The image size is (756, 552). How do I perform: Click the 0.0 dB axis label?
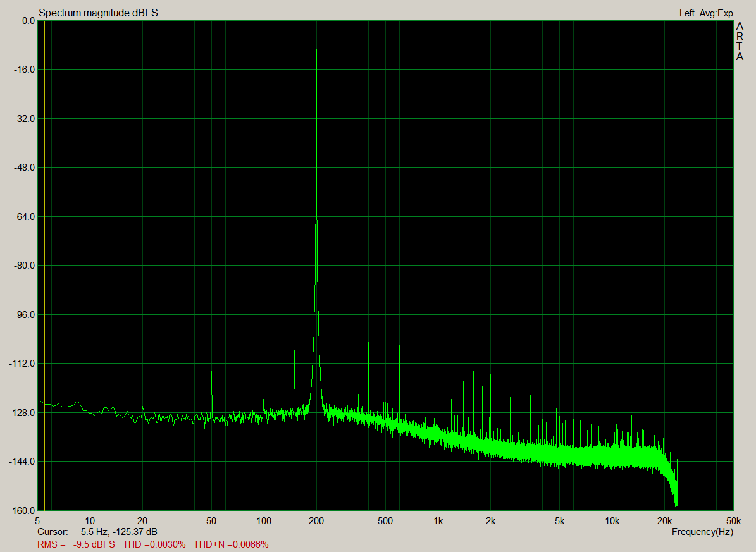(x=28, y=21)
